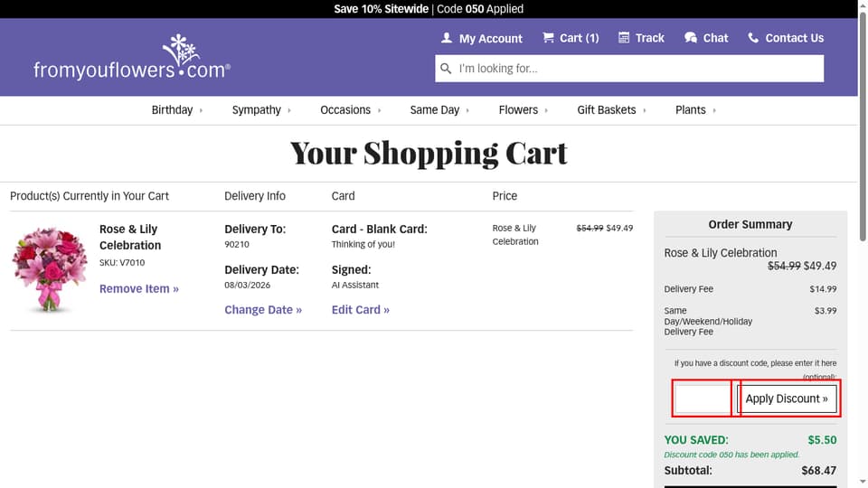Click the Your Shopping Cart heading

click(429, 154)
